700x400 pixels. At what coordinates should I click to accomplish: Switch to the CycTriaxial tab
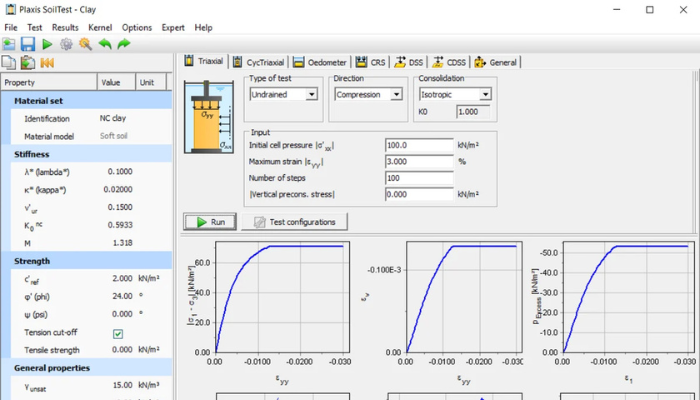[x=259, y=62]
